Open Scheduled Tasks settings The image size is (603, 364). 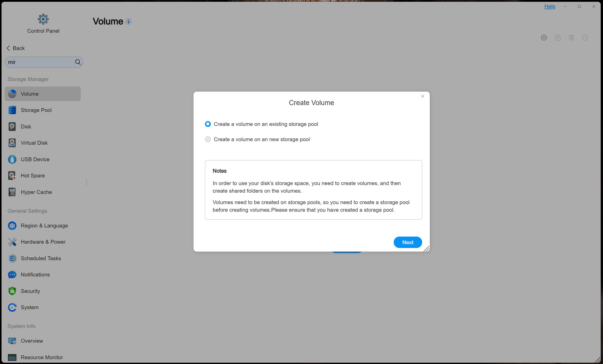tap(41, 258)
